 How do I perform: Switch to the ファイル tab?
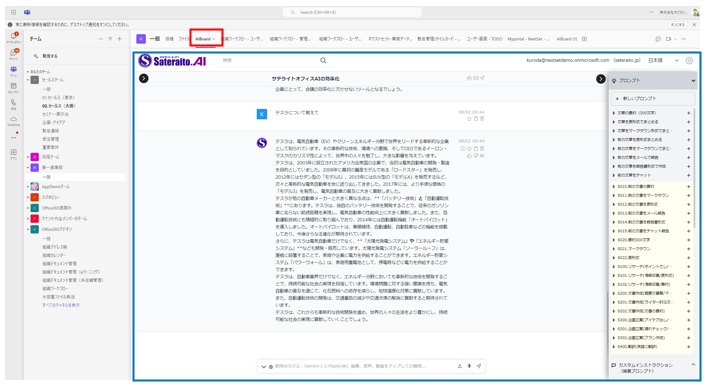point(184,39)
